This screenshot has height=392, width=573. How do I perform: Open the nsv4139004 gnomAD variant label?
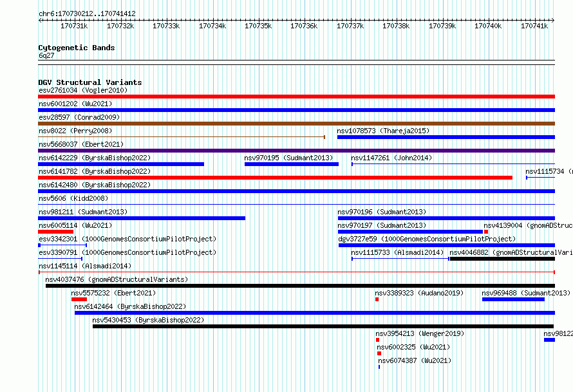[528, 225]
